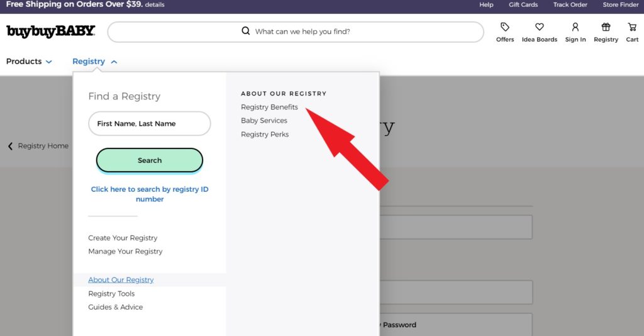This screenshot has width=644, height=336.
Task: Focus the First Name, Last Name field
Action: [150, 124]
